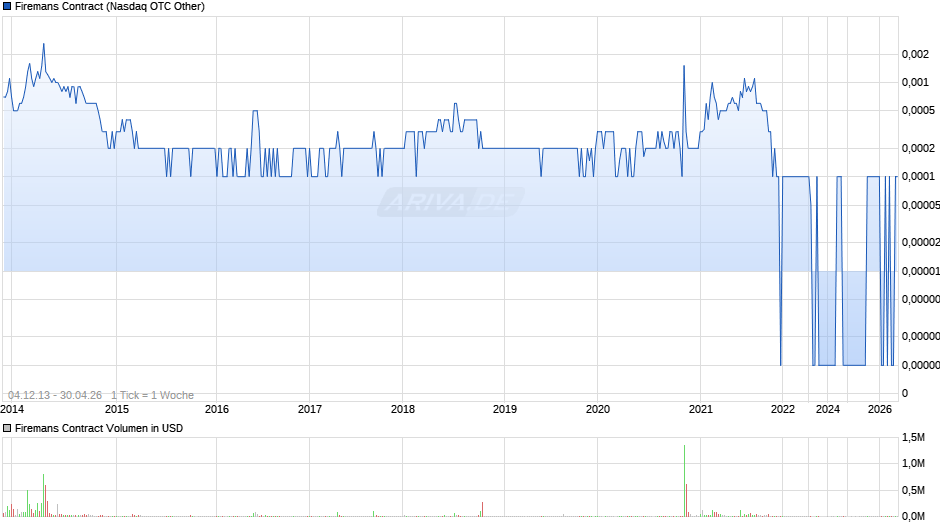
Task: Select the 2021 year label on the time axis
Action: [701, 409]
